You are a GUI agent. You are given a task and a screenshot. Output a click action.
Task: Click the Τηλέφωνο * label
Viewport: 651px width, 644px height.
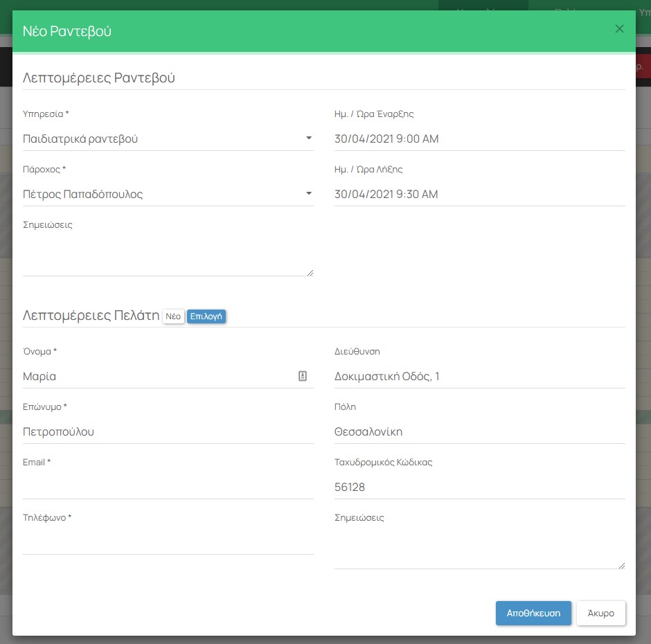[47, 517]
